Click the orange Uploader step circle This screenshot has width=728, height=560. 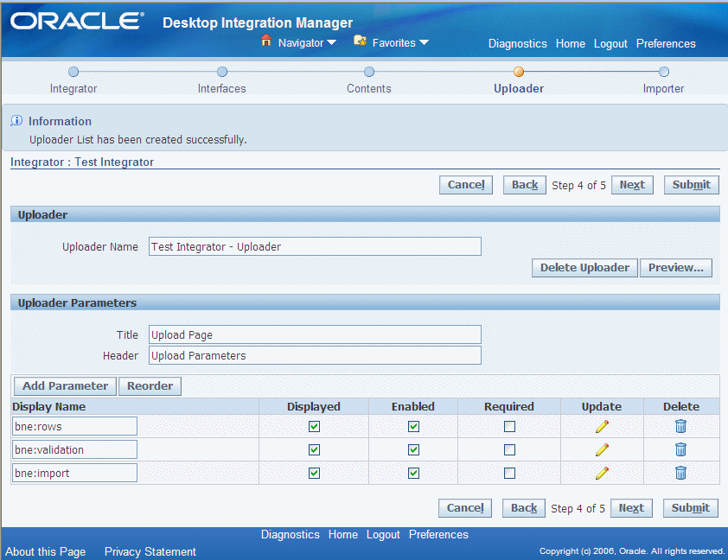coord(519,72)
